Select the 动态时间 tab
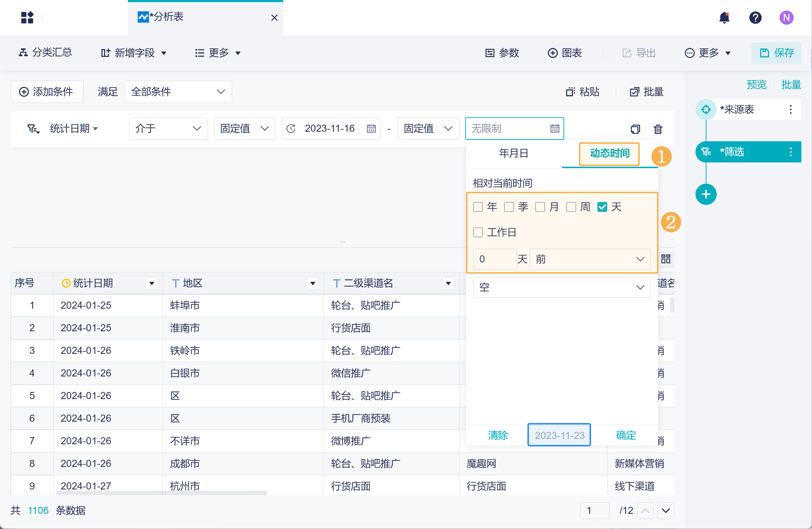 click(x=609, y=153)
